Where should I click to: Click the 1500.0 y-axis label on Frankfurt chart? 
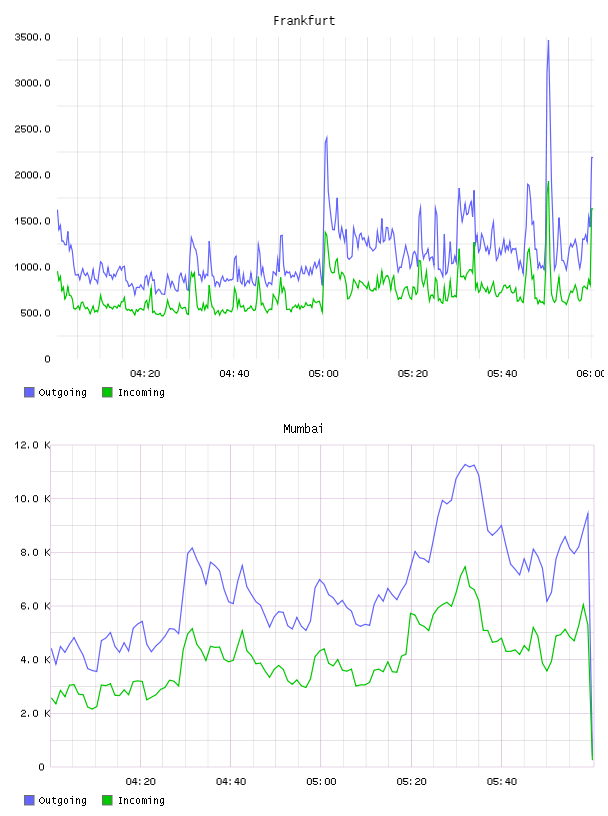tap(32, 221)
